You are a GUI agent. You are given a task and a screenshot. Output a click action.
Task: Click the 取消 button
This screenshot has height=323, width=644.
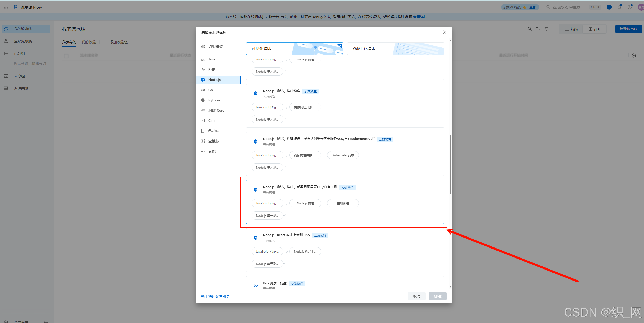tap(416, 296)
